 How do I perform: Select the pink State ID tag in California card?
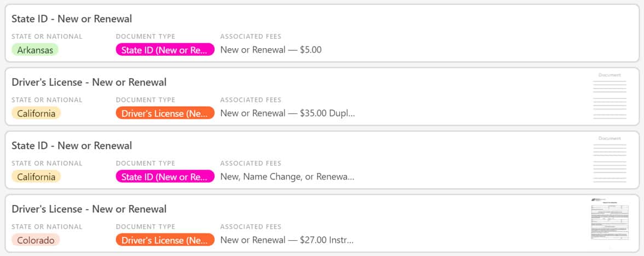(165, 177)
